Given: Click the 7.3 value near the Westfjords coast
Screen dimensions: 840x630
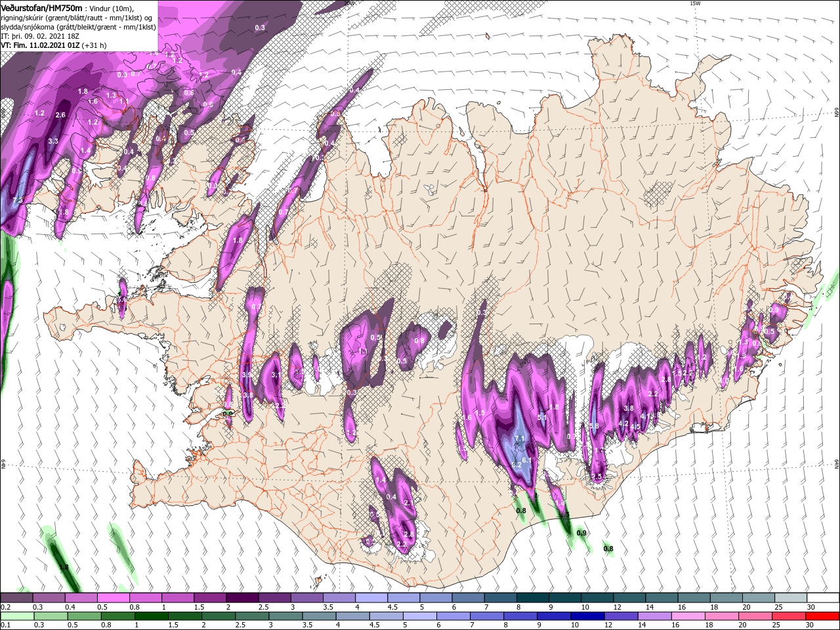Looking at the screenshot, I should pos(18,199).
